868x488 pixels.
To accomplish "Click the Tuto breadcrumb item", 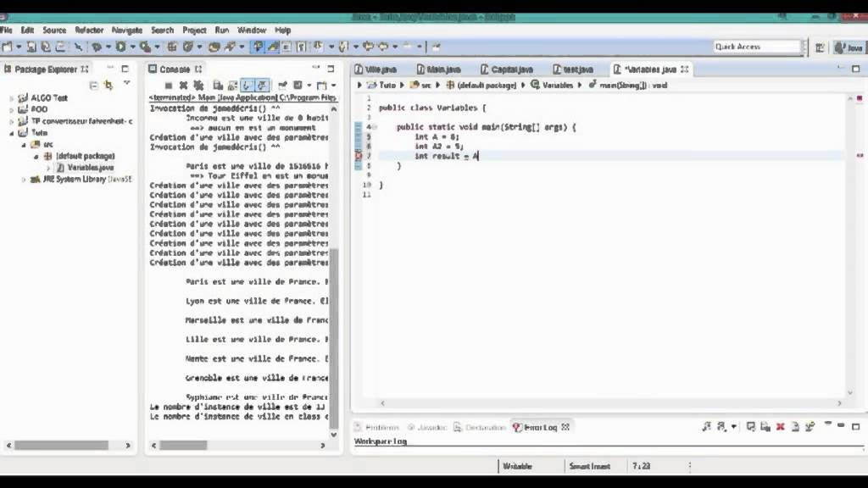I will 381,86.
